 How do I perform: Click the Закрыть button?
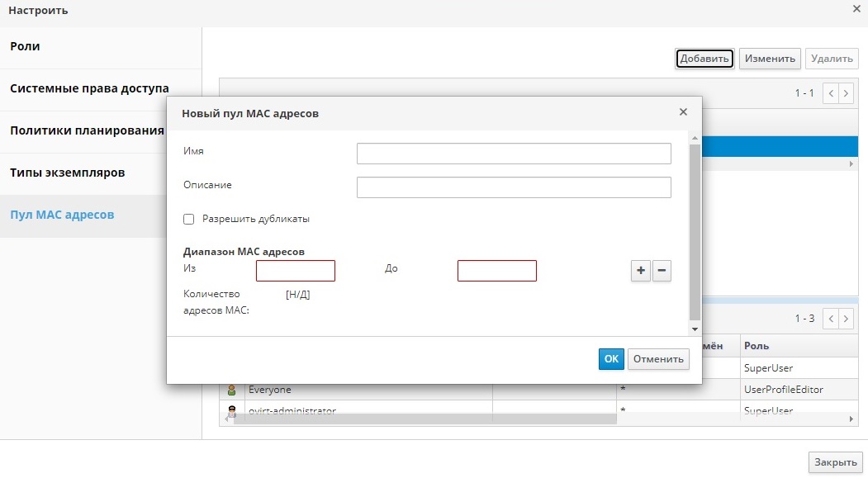click(835, 462)
